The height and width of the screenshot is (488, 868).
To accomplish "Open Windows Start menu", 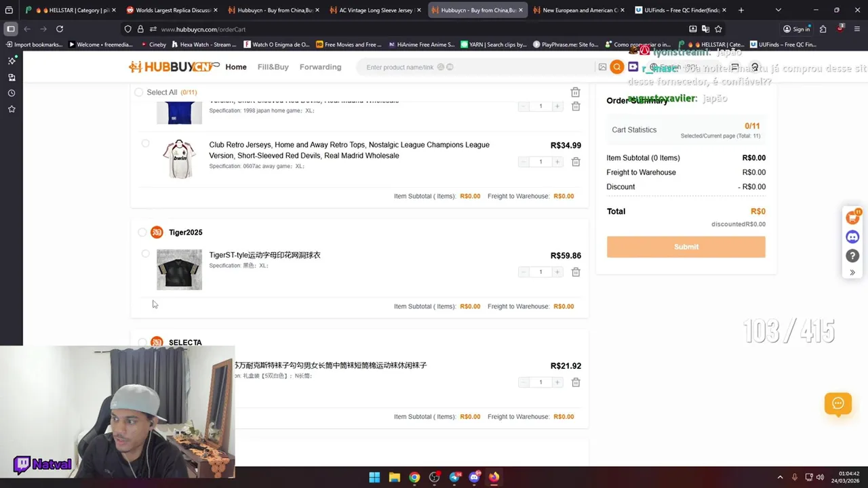I will [x=374, y=477].
